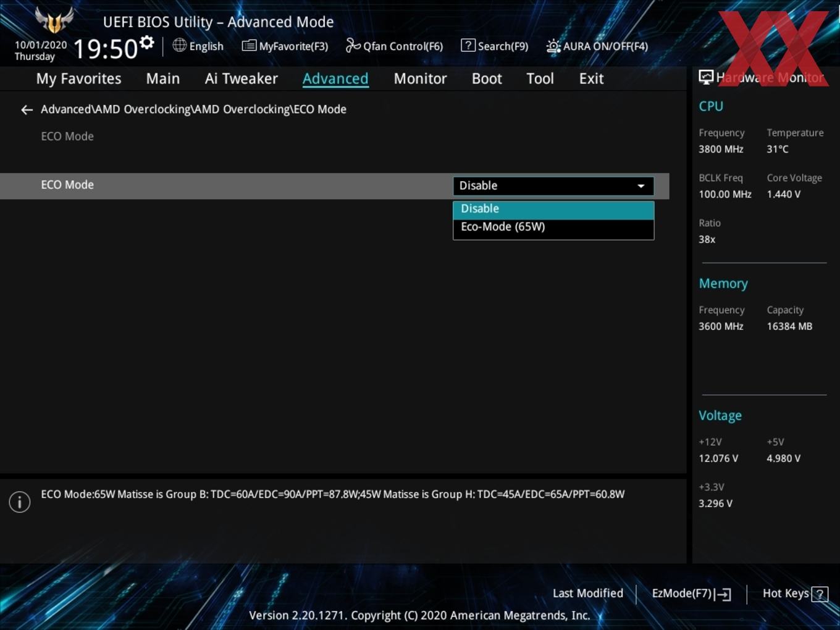Click the CPU Frequency 3800 MHz value
Image resolution: width=840 pixels, height=630 pixels.
[x=721, y=149]
